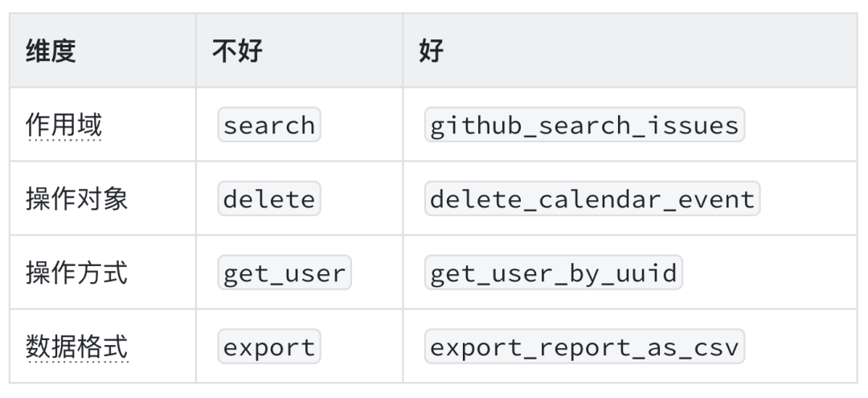Click the csv suffix in export_report_as_csv
This screenshot has width=868, height=398.
pos(715,348)
